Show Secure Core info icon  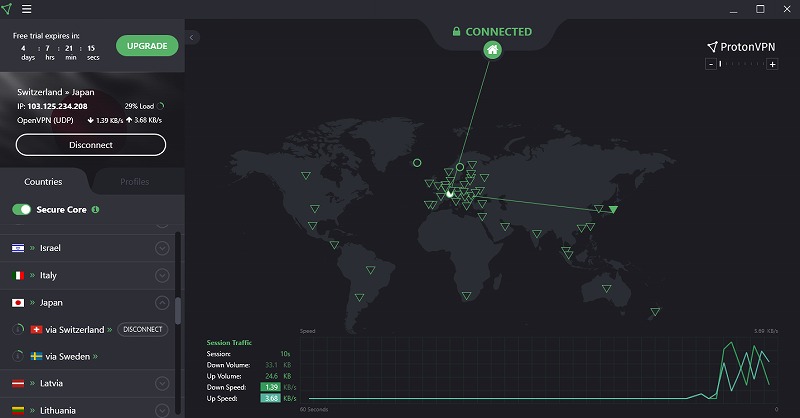(x=95, y=209)
